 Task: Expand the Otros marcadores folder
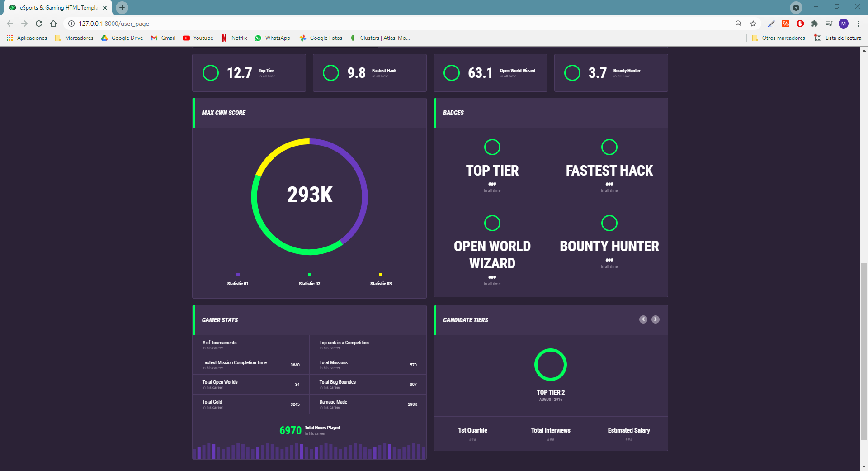coord(778,38)
